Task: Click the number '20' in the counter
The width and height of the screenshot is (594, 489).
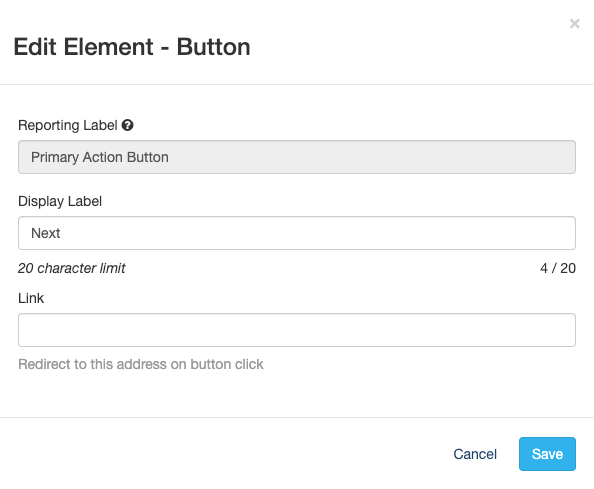Action: (x=568, y=268)
